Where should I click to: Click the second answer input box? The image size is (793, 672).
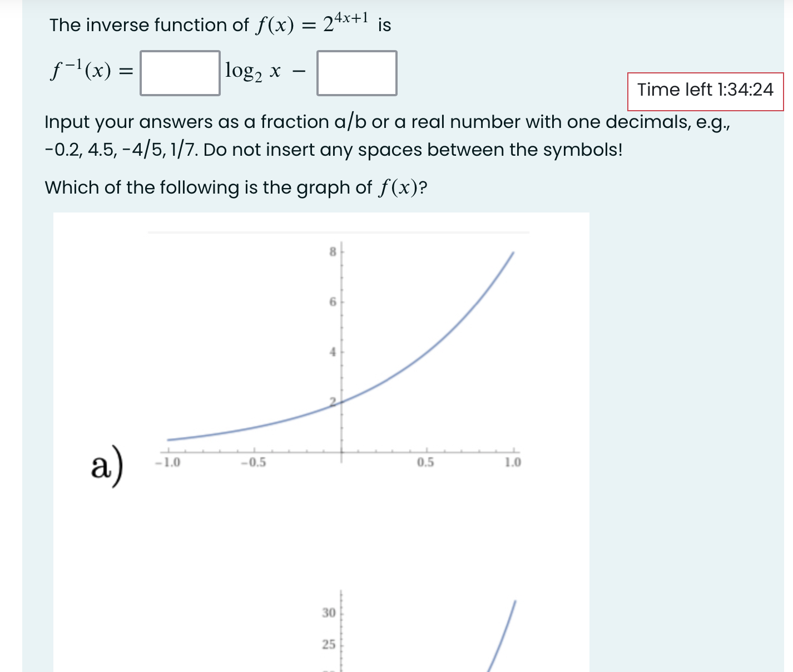click(x=356, y=74)
